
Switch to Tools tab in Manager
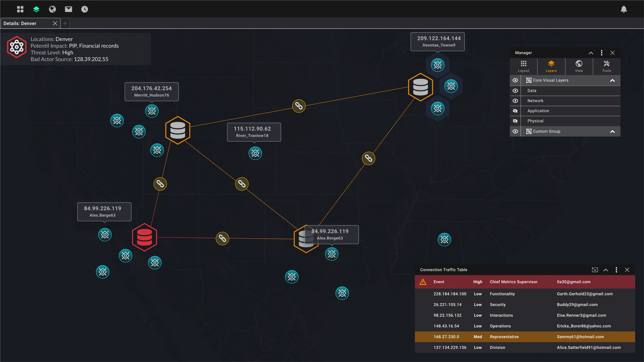pos(607,67)
